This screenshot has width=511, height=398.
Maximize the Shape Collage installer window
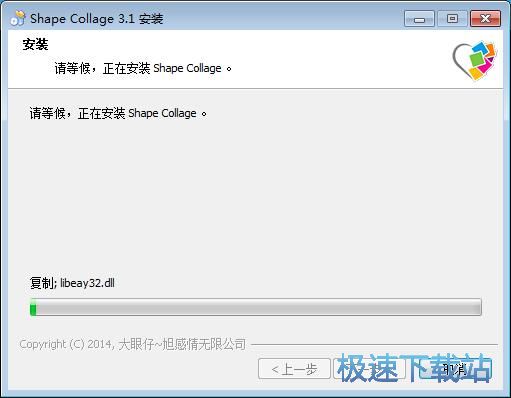[452, 19]
